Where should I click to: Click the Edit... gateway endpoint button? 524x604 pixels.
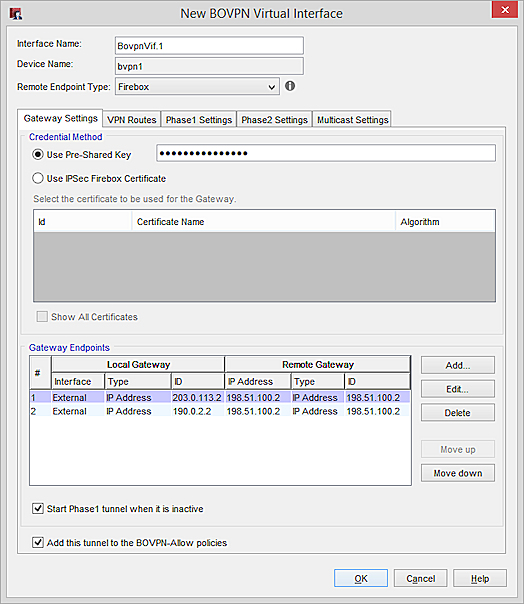(x=458, y=389)
